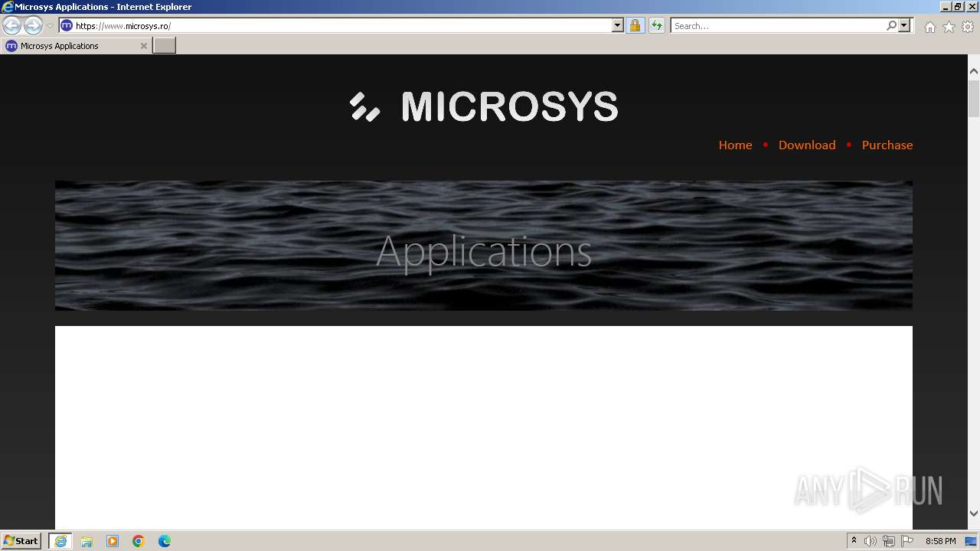This screenshot has height=551, width=980.
Task: Launch Google Chrome from taskbar
Action: (139, 541)
